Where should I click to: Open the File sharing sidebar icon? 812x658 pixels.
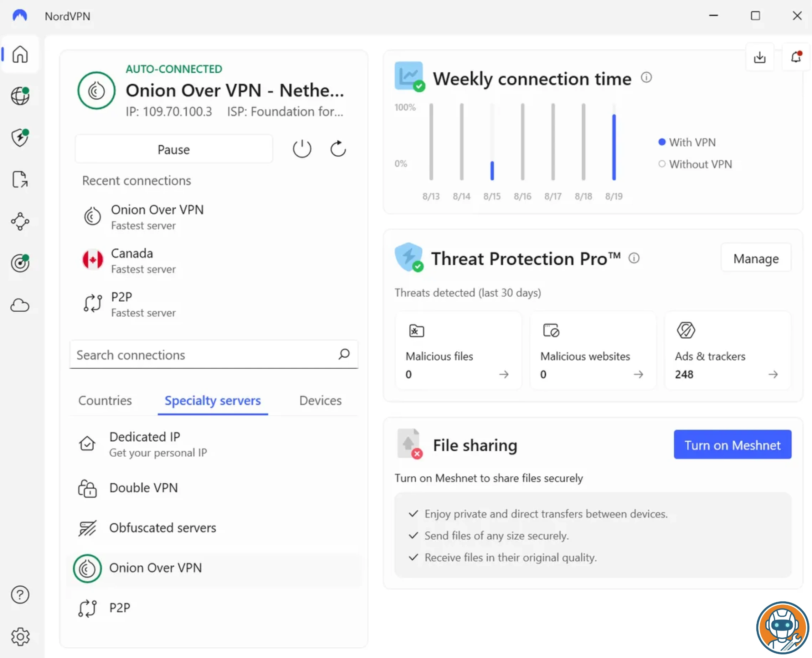coord(20,180)
